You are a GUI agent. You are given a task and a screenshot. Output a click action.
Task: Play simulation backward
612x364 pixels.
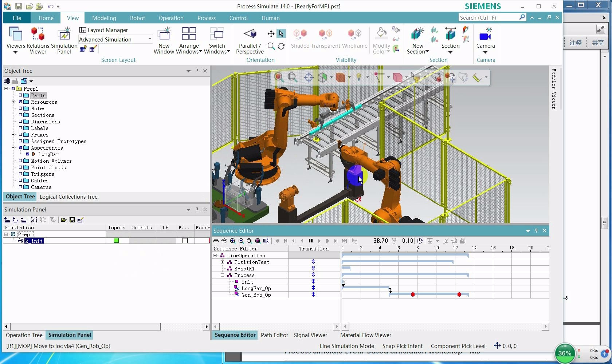click(302, 241)
